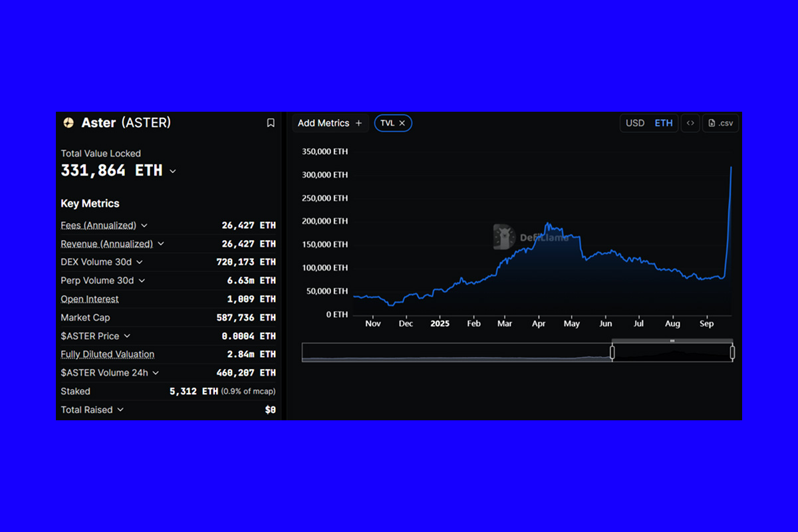
Task: Download chart data as .csv
Action: [x=720, y=123]
